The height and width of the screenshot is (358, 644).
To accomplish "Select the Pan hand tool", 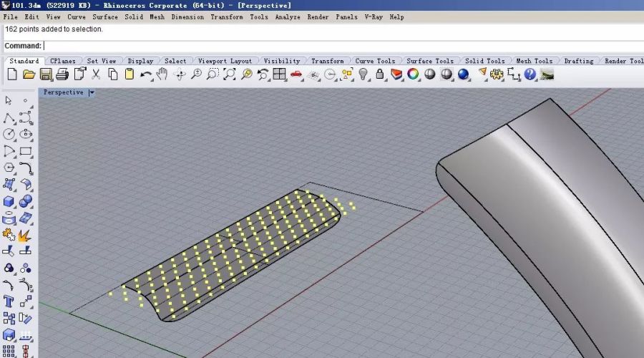I will tap(162, 74).
